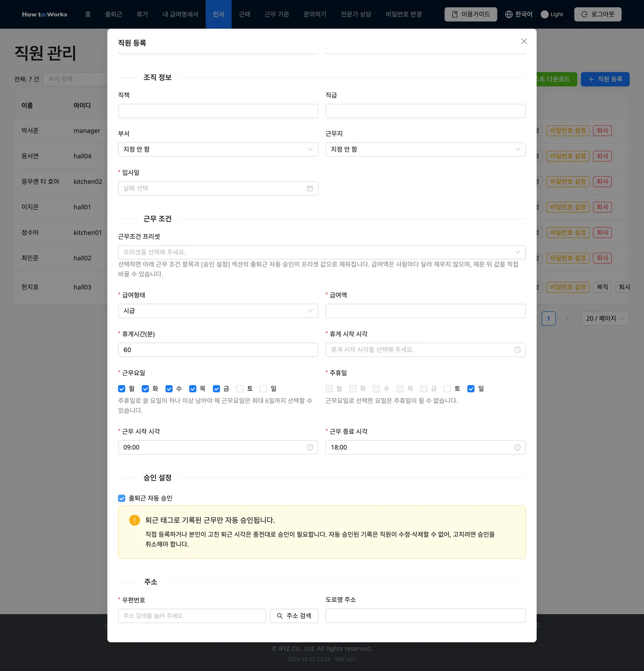Viewport: 644px width, 671px height.
Task: Click the 급여액 input field
Action: [425, 311]
